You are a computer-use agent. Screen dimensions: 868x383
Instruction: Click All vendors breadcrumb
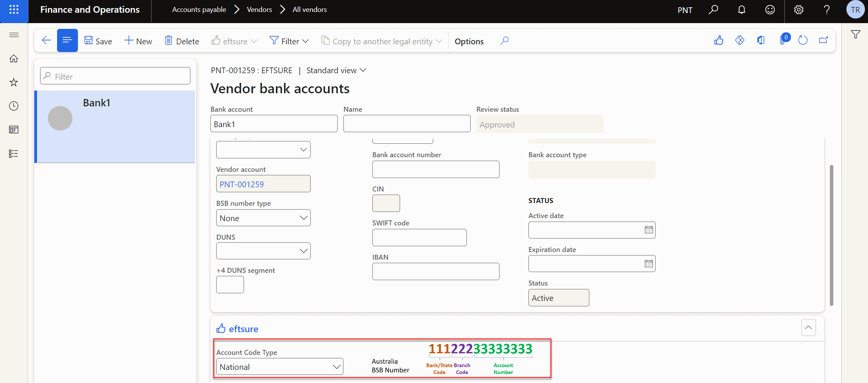point(310,10)
